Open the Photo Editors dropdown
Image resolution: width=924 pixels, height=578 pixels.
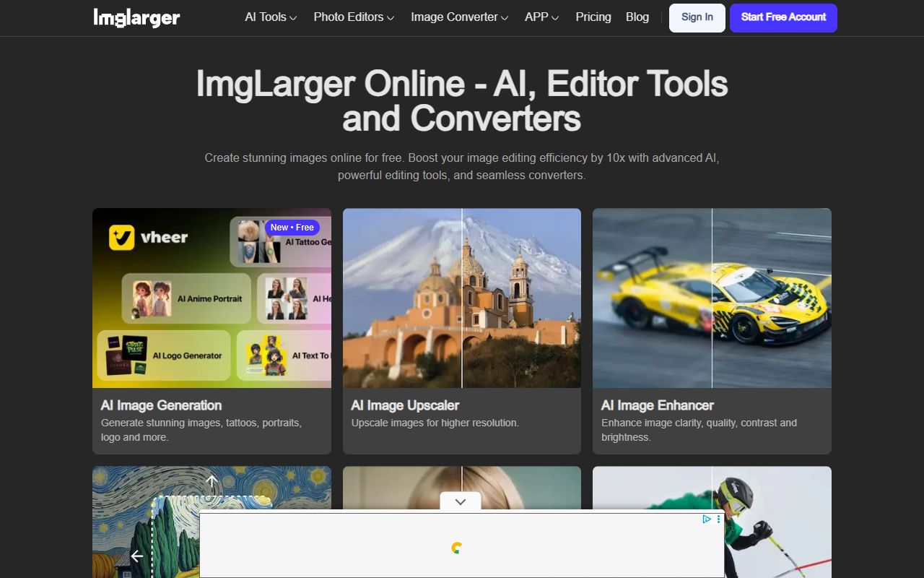[353, 17]
